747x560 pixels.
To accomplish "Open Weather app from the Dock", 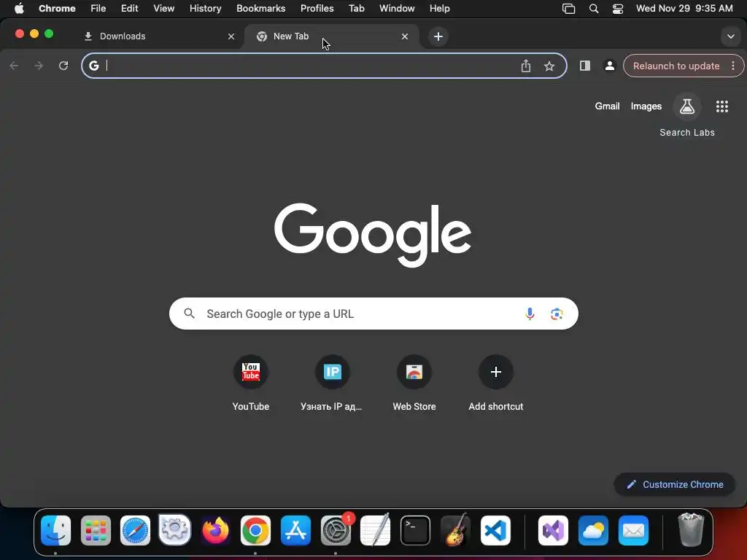I will (593, 530).
